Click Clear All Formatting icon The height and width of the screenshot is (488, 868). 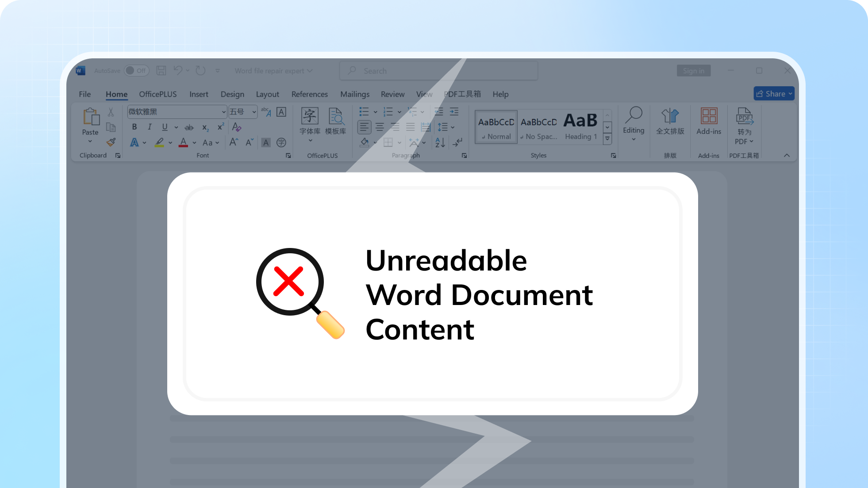pyautogui.click(x=237, y=127)
